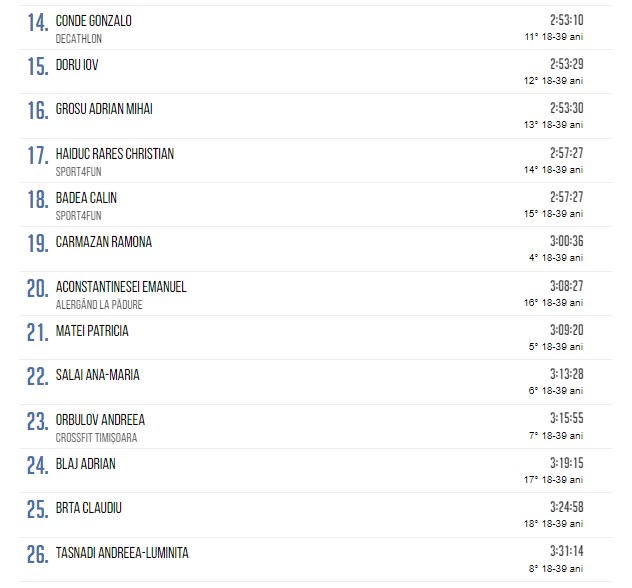
Task: Click the MATEI PATRICIA name
Action: coord(92,331)
